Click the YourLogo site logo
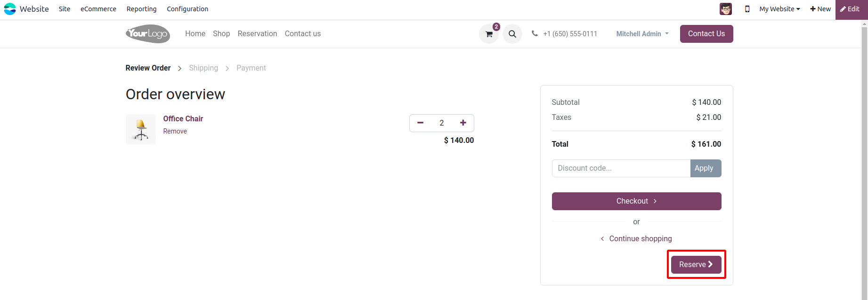The image size is (868, 300). 148,34
